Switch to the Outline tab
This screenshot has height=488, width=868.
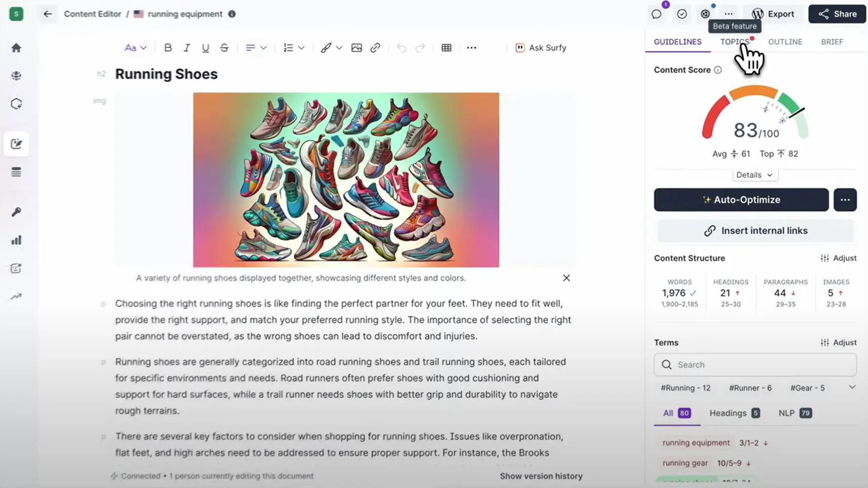tap(785, 42)
